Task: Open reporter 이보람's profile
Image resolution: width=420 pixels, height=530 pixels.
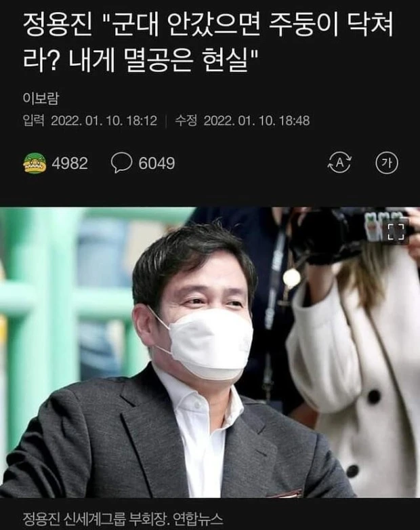Action: pos(41,98)
